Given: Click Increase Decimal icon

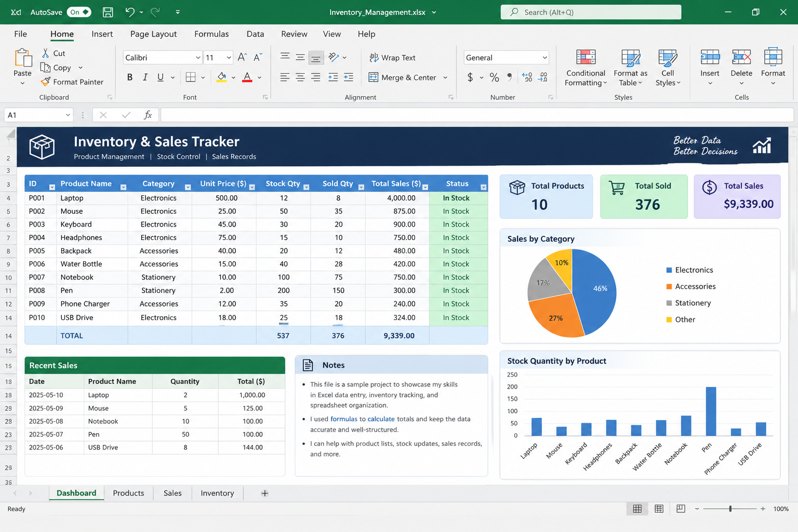Looking at the screenshot, I should click(527, 77).
